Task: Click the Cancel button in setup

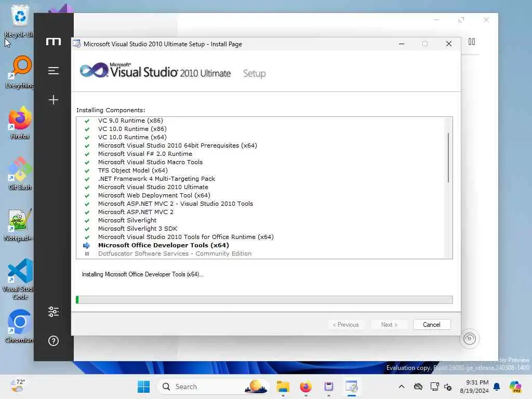Action: coord(432,325)
